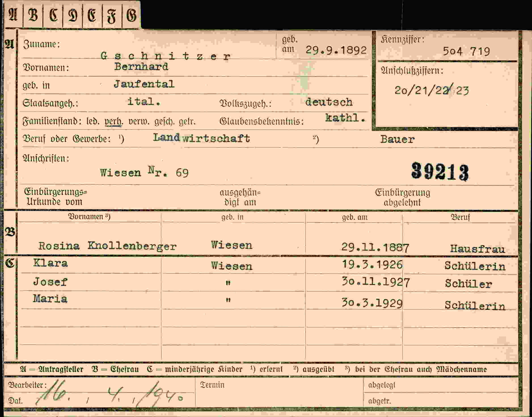Click birth date 29.9.1892
Screen dimensions: 532x417
coord(336,50)
